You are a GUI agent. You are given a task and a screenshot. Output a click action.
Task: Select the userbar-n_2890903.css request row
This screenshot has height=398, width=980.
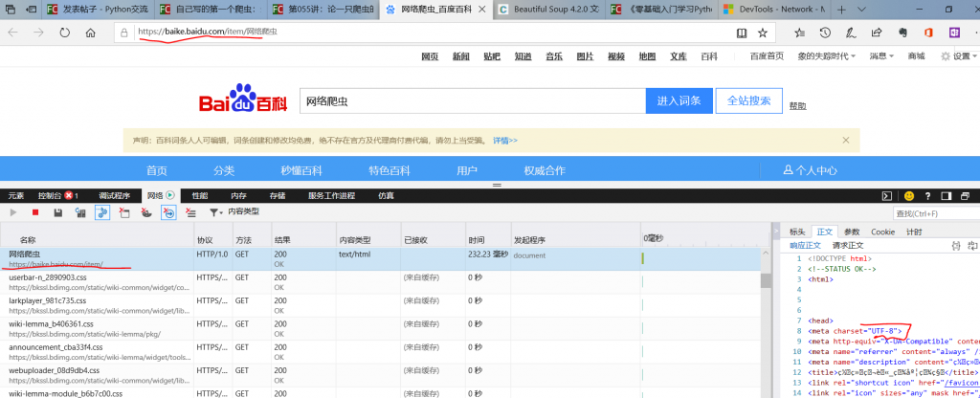click(x=381, y=282)
